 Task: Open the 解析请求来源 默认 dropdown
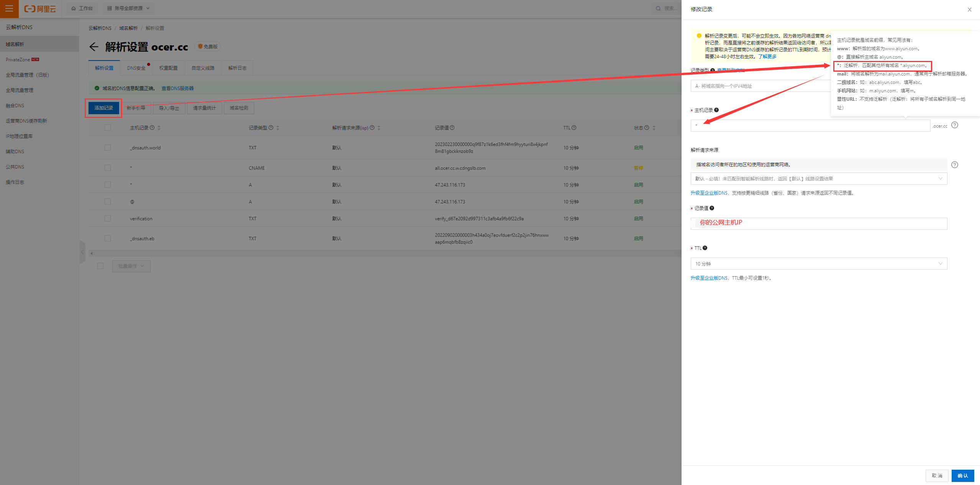(819, 179)
